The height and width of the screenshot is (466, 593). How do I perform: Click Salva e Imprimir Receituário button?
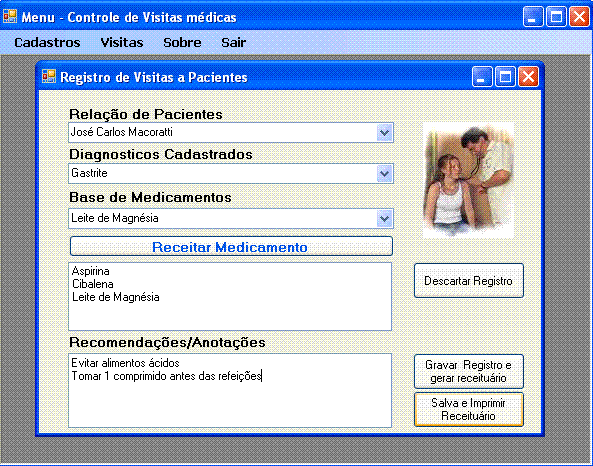click(x=469, y=410)
